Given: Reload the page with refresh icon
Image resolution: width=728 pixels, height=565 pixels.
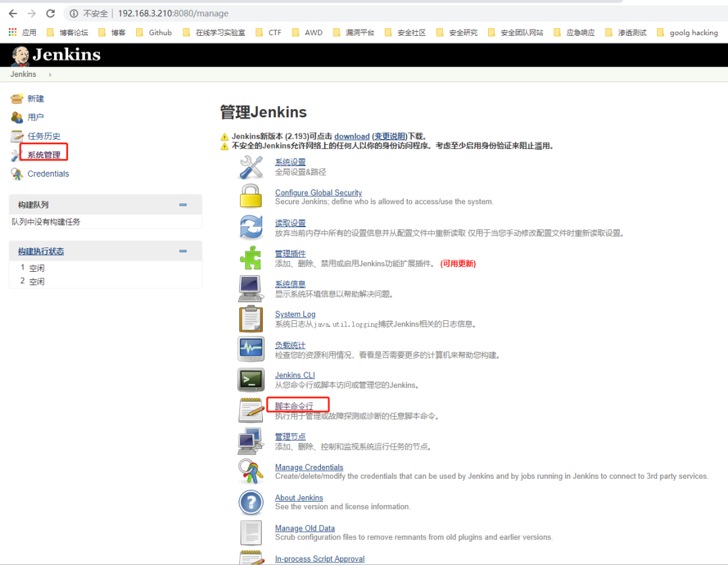Looking at the screenshot, I should click(x=50, y=13).
